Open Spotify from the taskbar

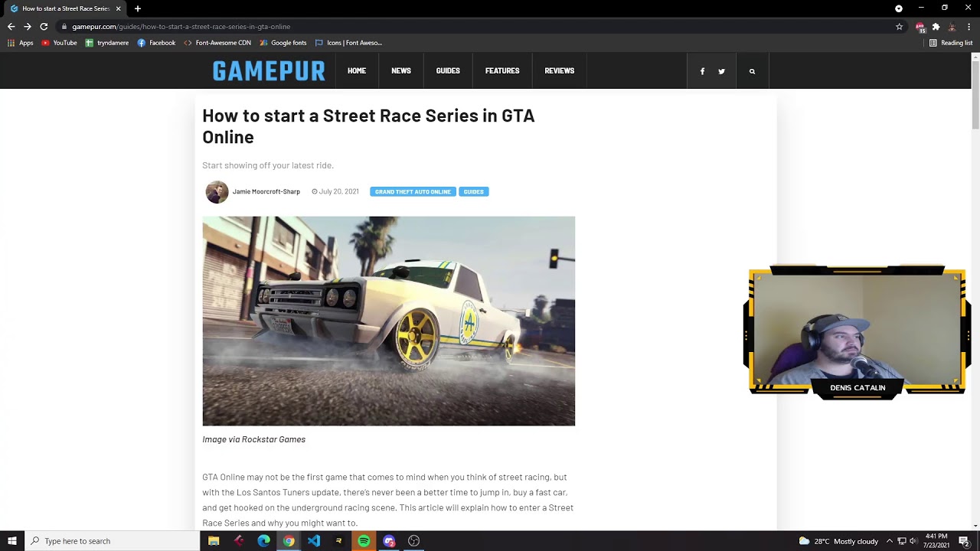pyautogui.click(x=364, y=541)
